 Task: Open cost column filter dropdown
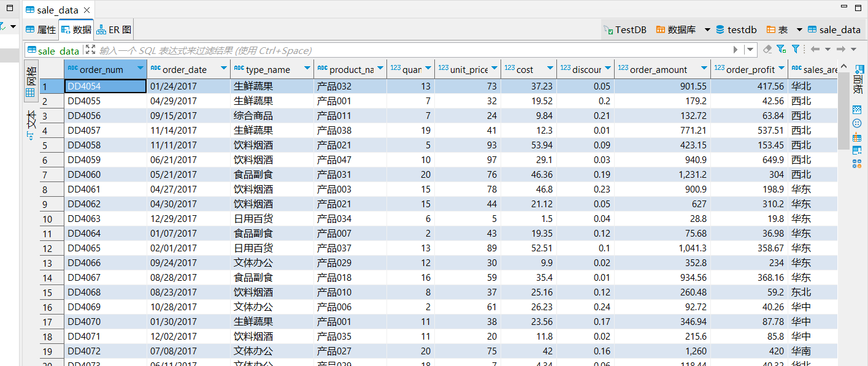tap(550, 69)
